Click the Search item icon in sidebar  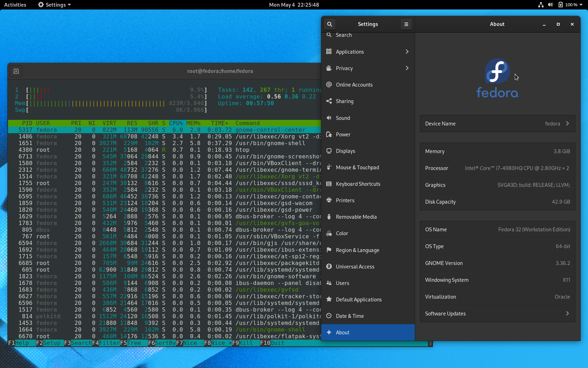[329, 35]
